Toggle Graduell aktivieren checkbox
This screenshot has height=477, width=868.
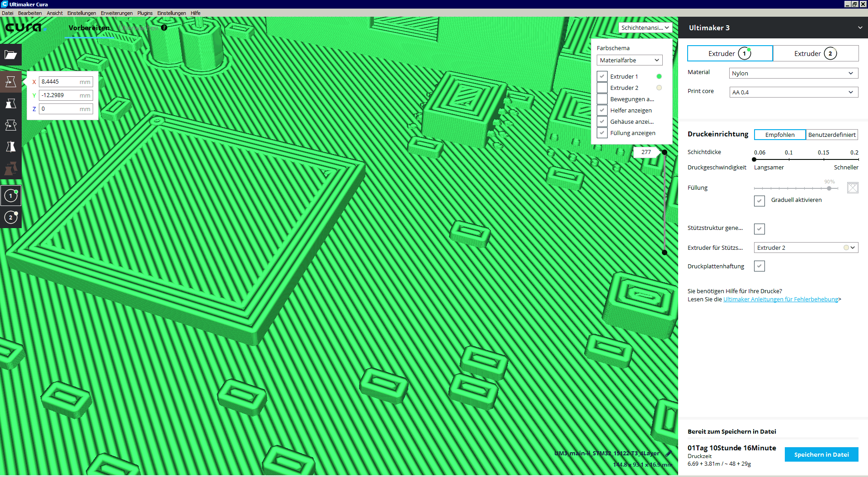[x=759, y=201]
